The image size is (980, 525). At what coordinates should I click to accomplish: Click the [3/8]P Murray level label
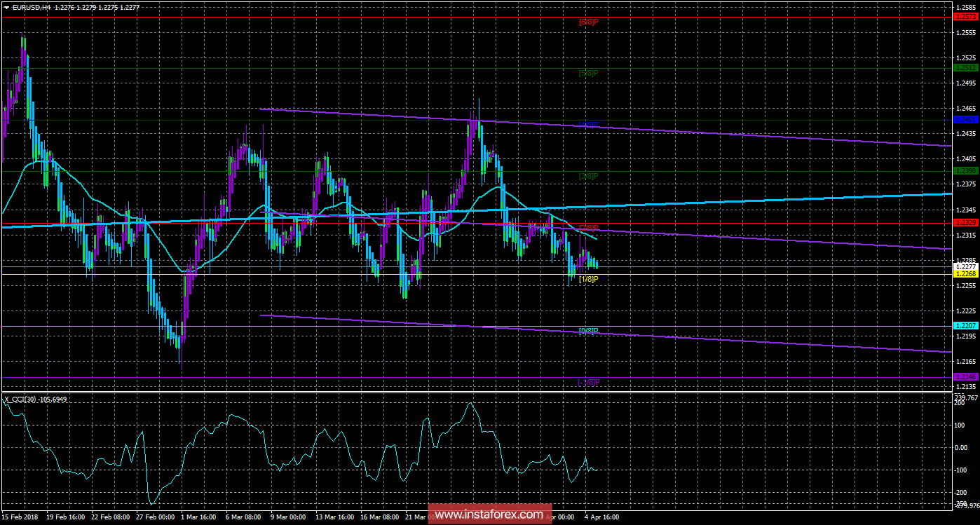[588, 176]
